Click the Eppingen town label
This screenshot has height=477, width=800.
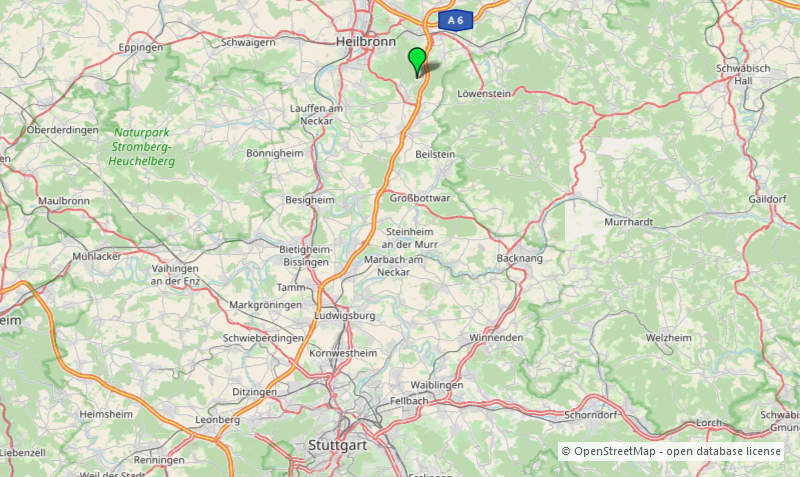click(141, 48)
